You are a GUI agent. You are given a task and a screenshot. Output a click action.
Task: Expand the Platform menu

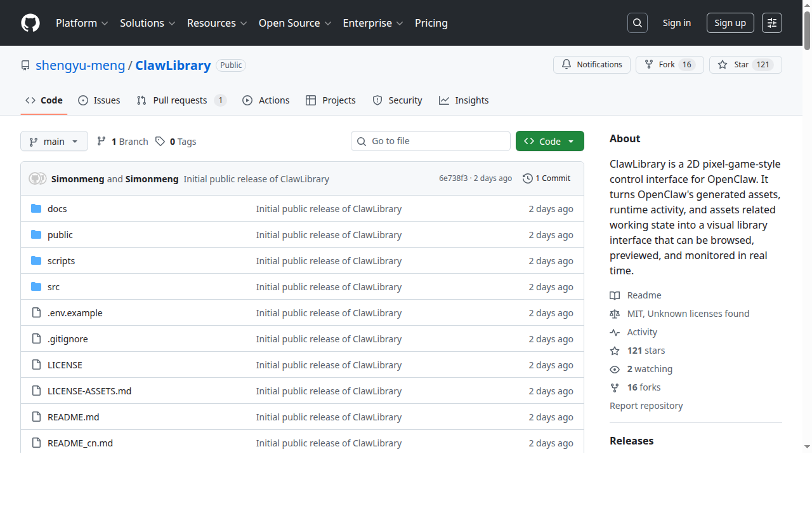[x=82, y=23]
